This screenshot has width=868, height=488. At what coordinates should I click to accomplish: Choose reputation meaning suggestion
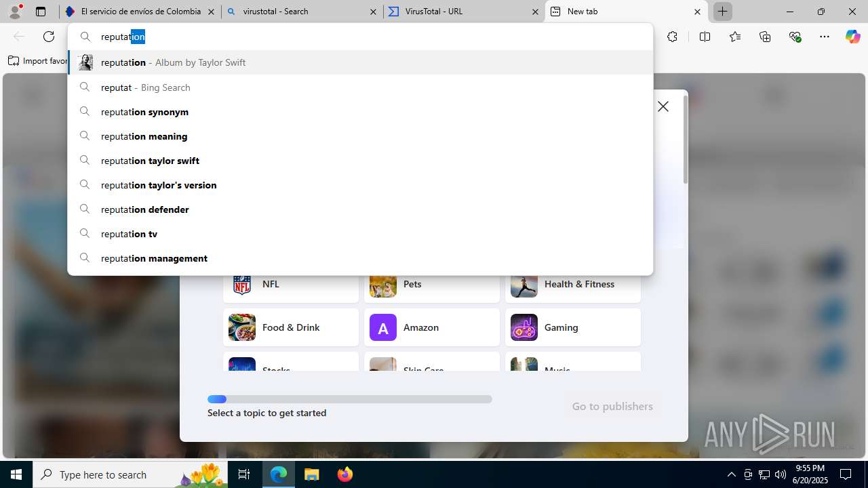(x=360, y=136)
